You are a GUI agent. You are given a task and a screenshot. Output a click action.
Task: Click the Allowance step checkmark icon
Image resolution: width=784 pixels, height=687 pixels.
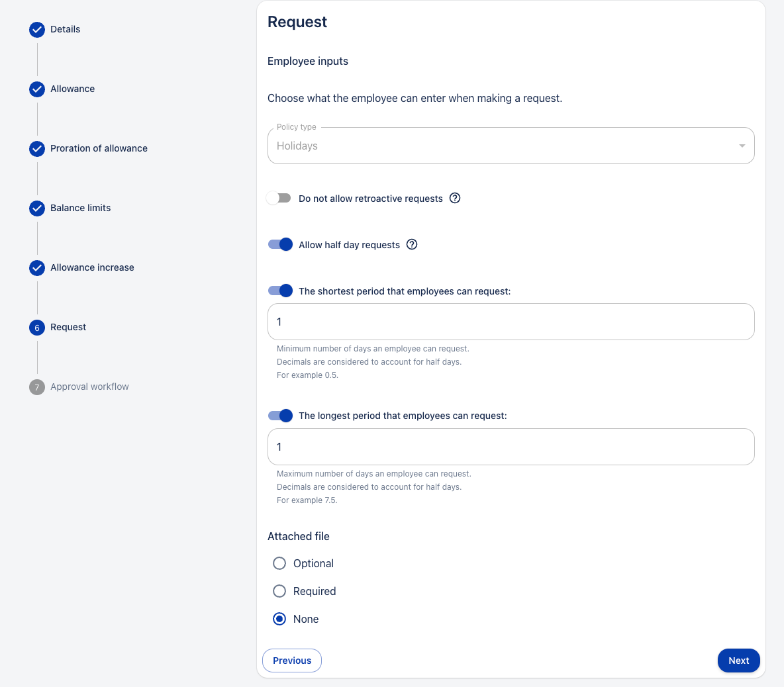pyautogui.click(x=37, y=89)
